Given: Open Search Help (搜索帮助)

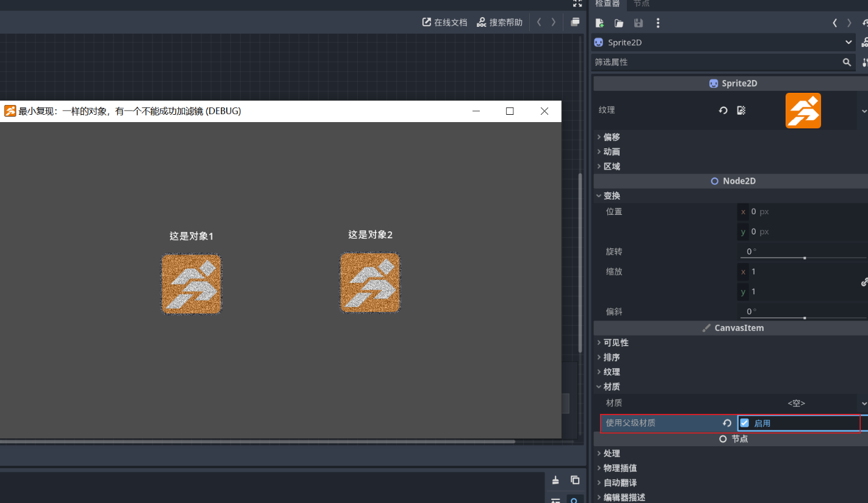Looking at the screenshot, I should click(x=499, y=22).
